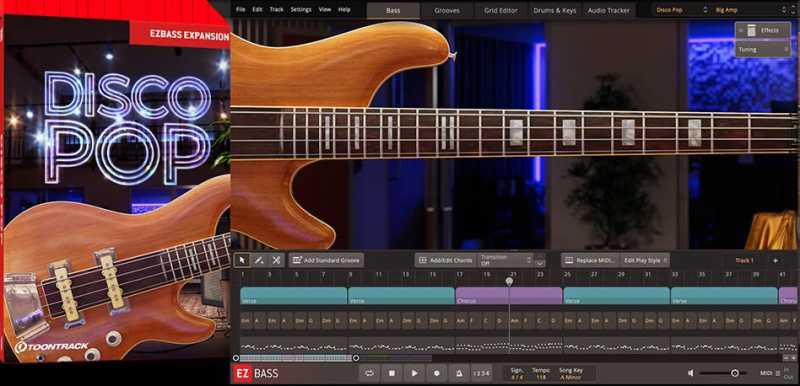
Task: Open the Edit Play Style menu
Action: click(644, 260)
